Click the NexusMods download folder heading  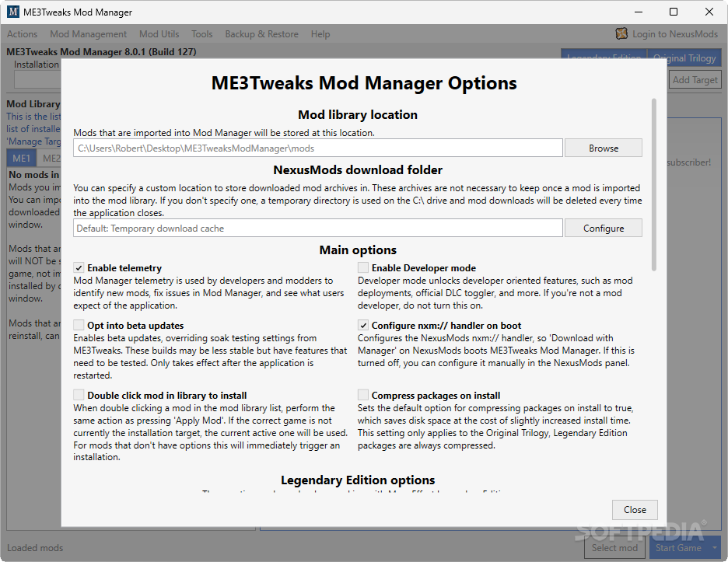(x=358, y=170)
